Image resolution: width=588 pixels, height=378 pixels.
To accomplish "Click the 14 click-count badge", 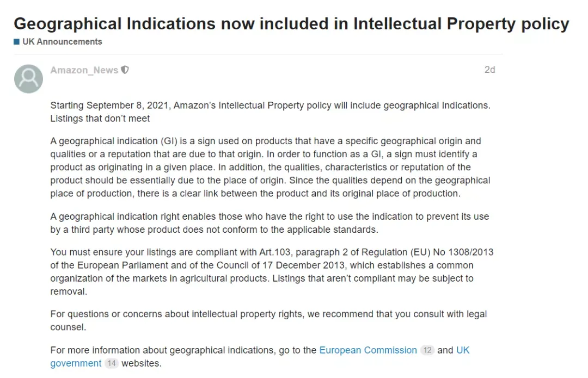I will (112, 363).
